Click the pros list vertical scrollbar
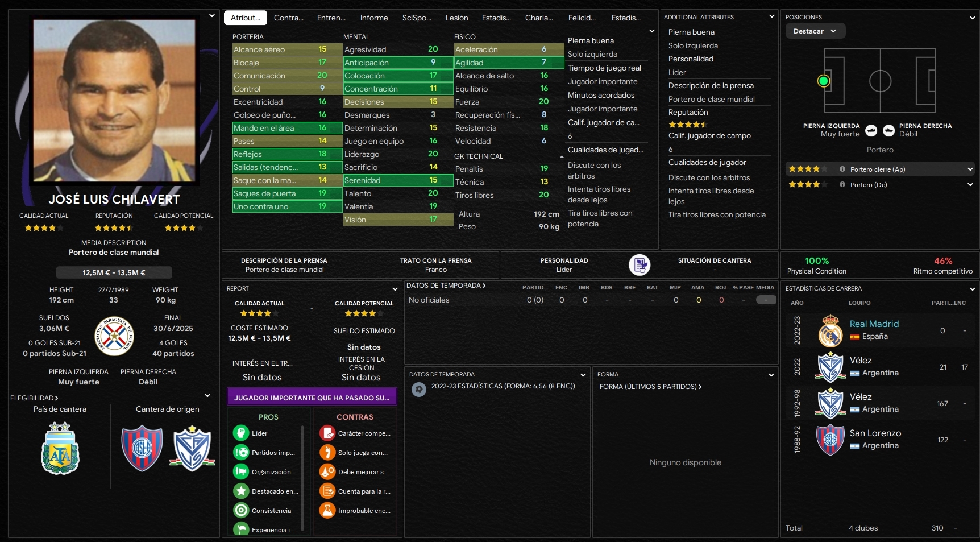980x542 pixels. click(302, 478)
